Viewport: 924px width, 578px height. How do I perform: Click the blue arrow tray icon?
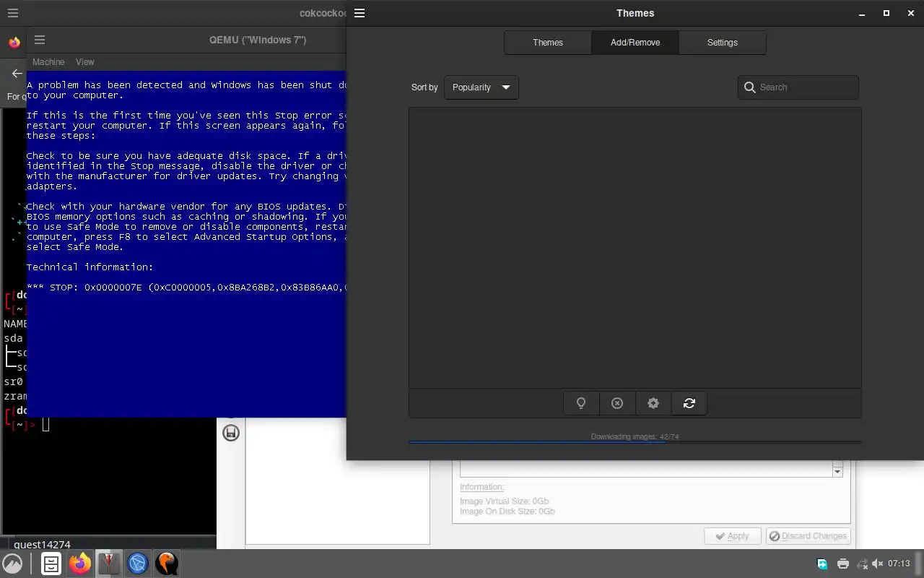click(x=822, y=564)
